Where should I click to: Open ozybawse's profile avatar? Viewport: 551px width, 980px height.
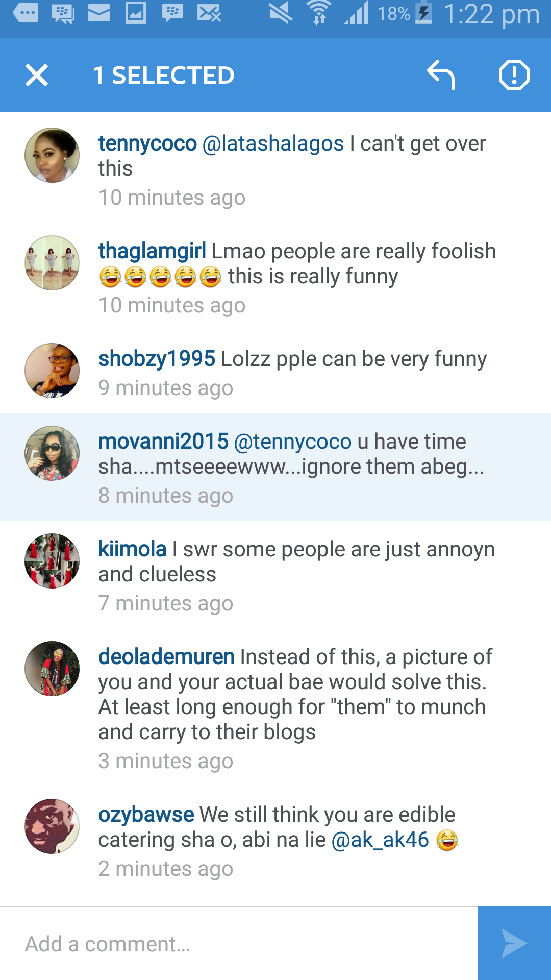52,826
